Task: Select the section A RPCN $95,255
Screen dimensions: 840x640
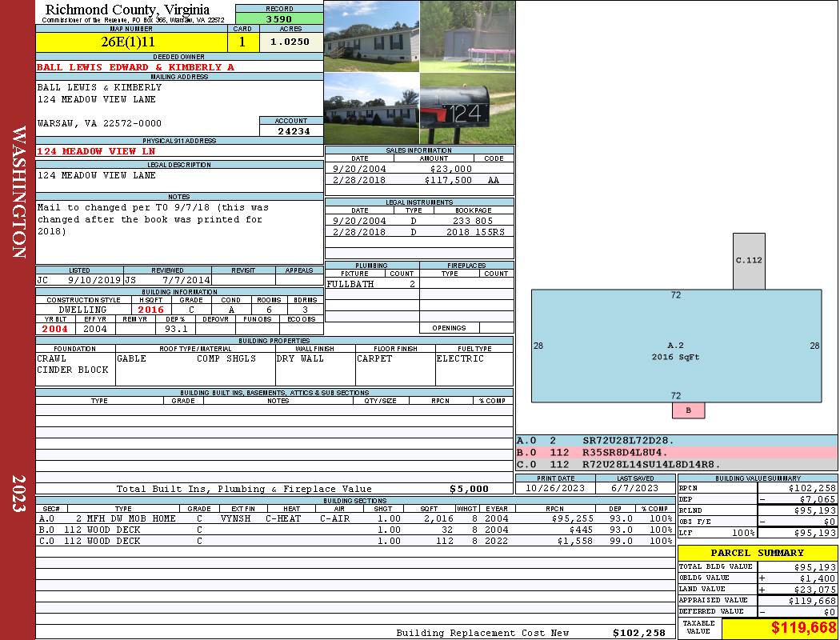Action: (x=572, y=518)
